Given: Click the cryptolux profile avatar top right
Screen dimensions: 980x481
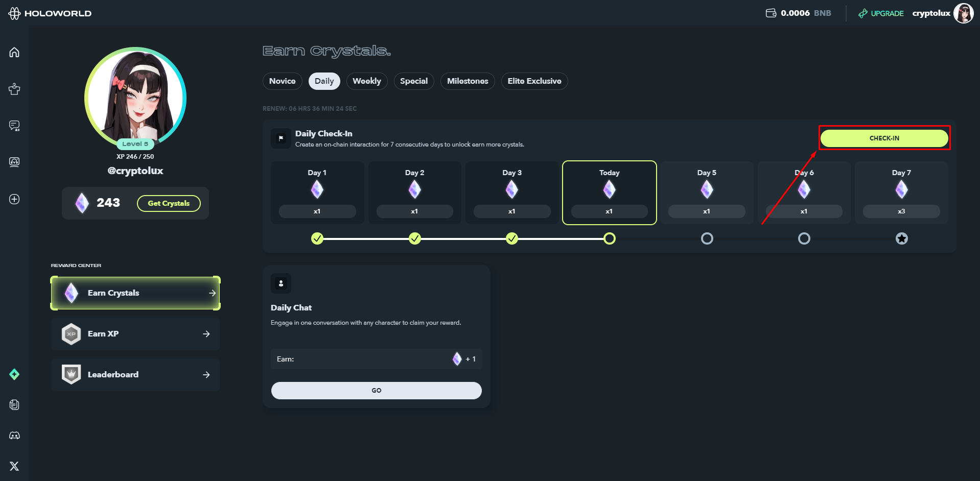Looking at the screenshot, I should pos(963,13).
